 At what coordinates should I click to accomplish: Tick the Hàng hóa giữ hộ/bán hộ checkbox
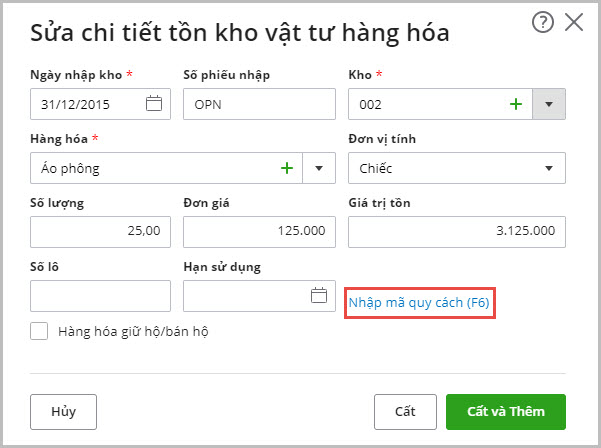click(x=40, y=331)
